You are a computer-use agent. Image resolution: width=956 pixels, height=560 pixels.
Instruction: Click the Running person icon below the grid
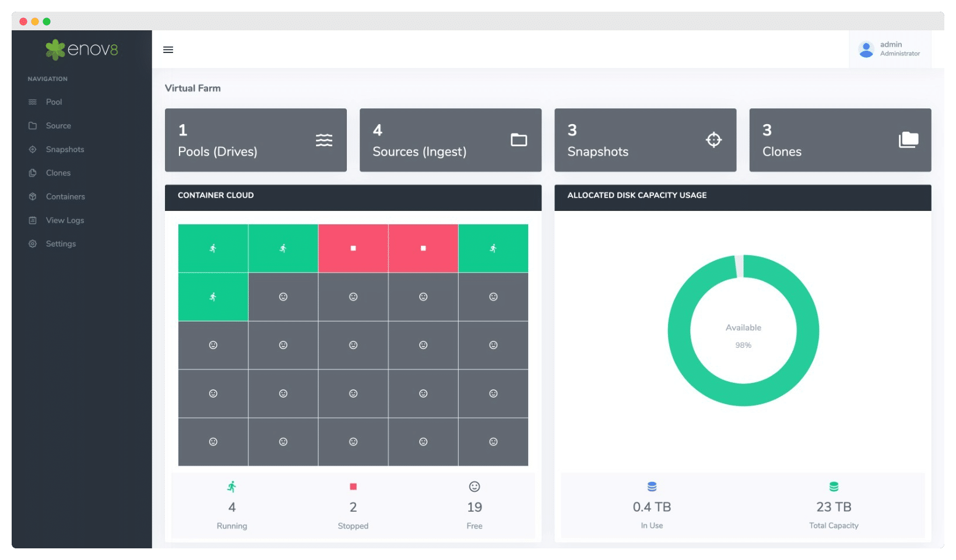[231, 487]
